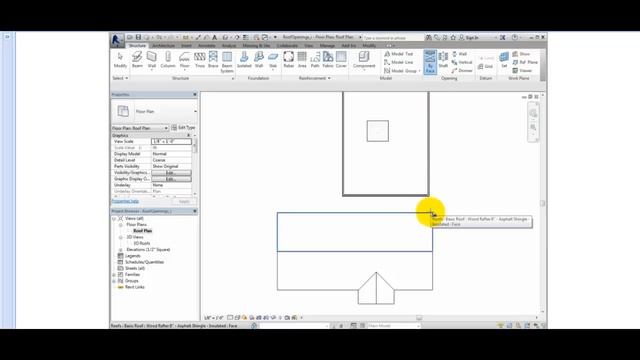Open the Properties help link
640x360 pixels.
[x=125, y=201]
